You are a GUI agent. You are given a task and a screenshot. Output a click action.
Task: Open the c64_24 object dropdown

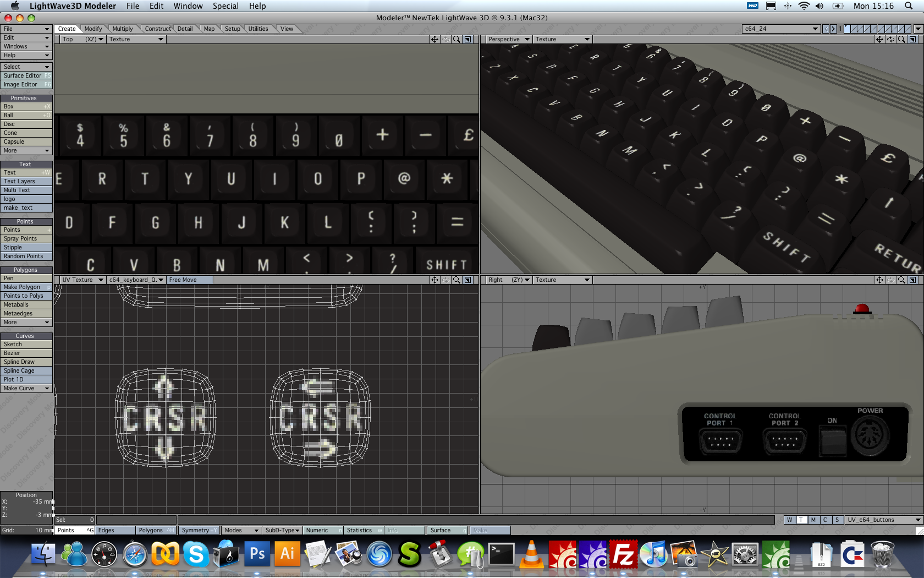tap(781, 29)
